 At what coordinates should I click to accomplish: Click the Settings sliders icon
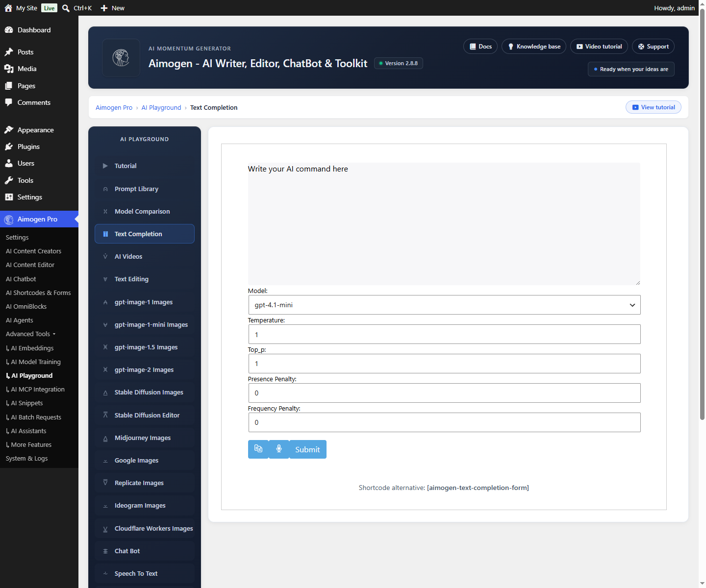[9, 197]
